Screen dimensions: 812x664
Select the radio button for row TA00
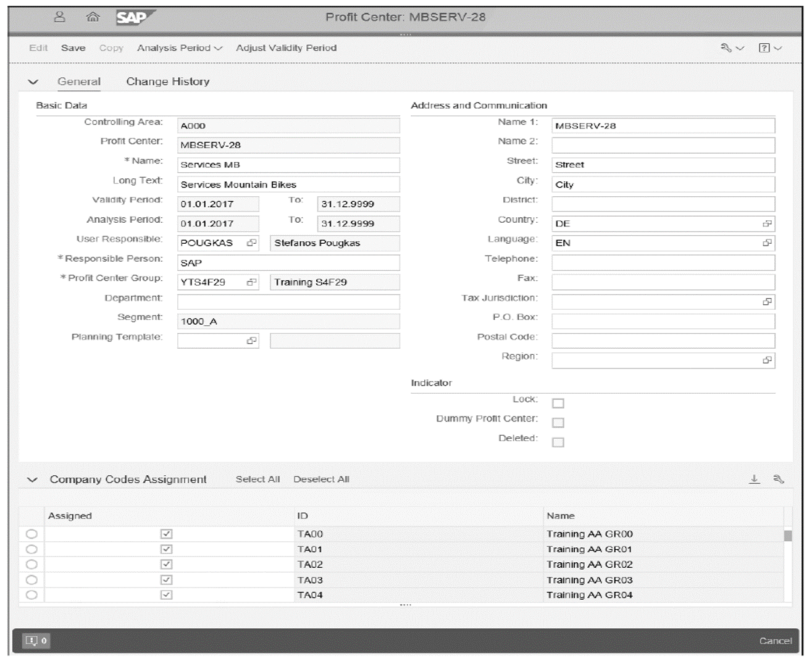coord(33,533)
